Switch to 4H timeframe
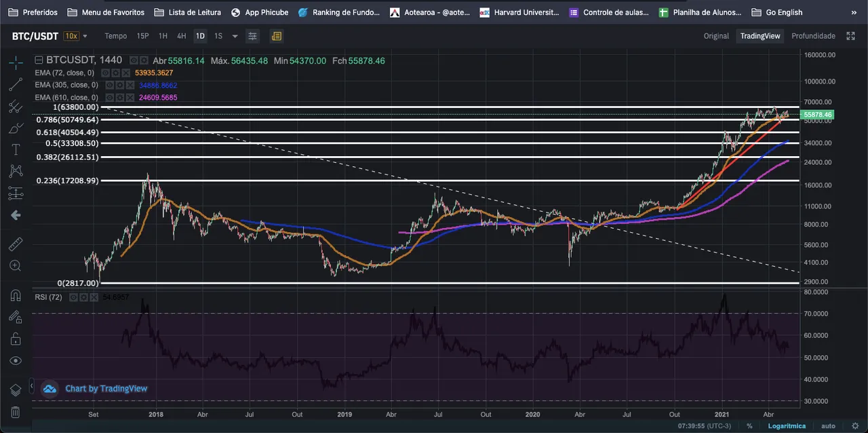 181,36
